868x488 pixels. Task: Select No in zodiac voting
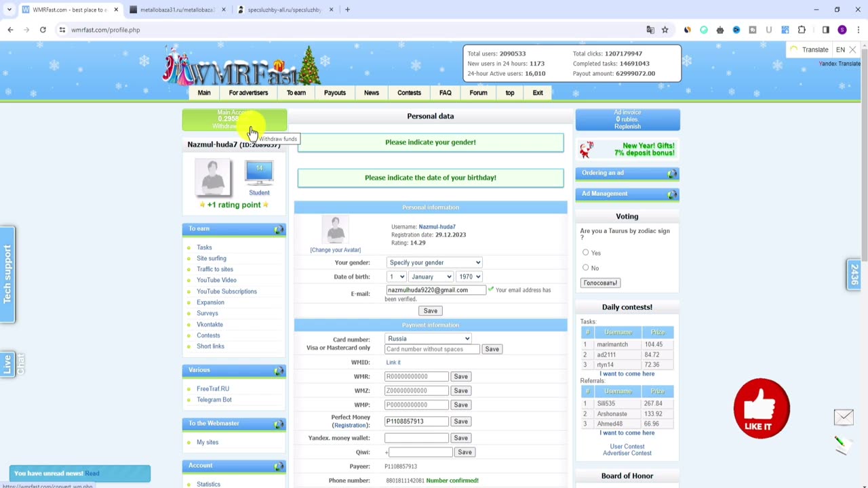586,267
